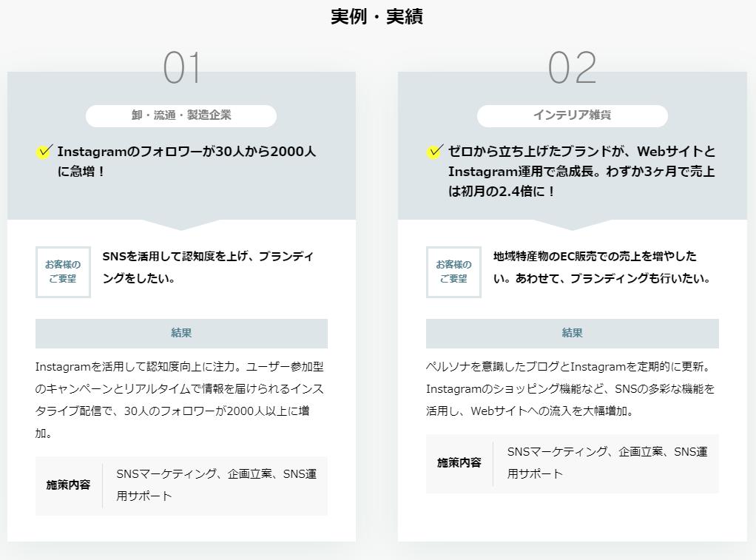Click the 施策内容 label in case 01
The image size is (756, 560).
pyautogui.click(x=68, y=485)
